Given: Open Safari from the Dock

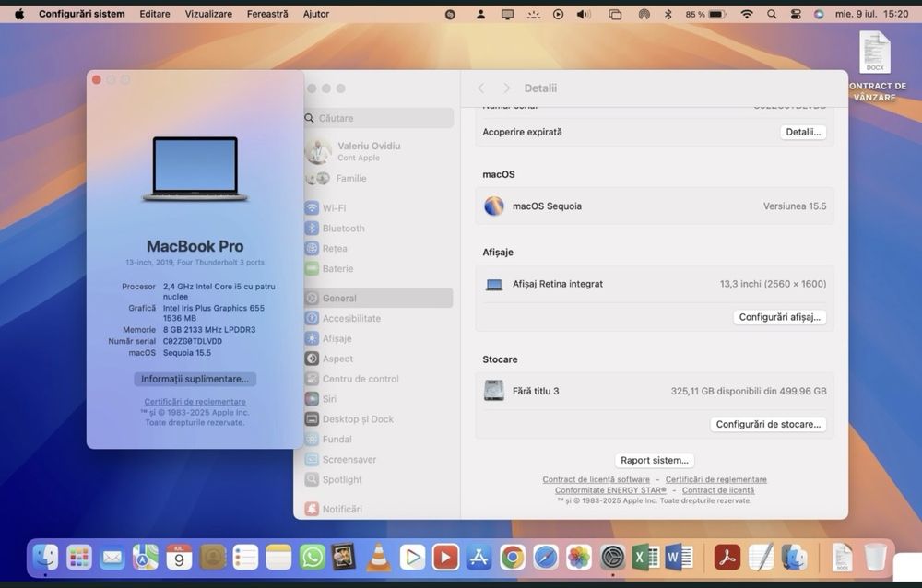Looking at the screenshot, I should tap(546, 557).
